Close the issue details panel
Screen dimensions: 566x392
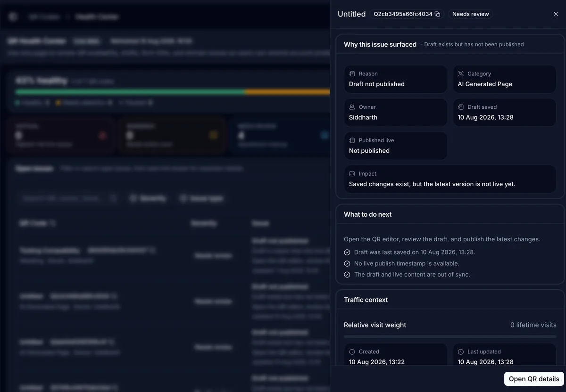(x=556, y=14)
